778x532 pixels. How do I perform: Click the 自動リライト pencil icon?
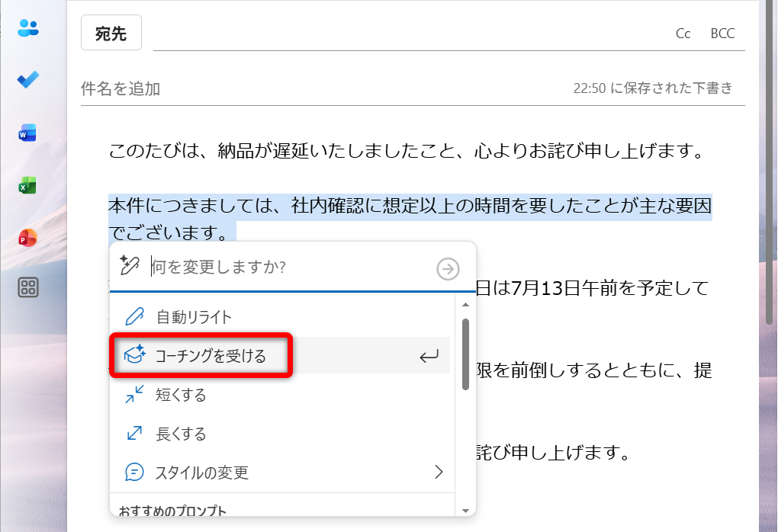134,316
